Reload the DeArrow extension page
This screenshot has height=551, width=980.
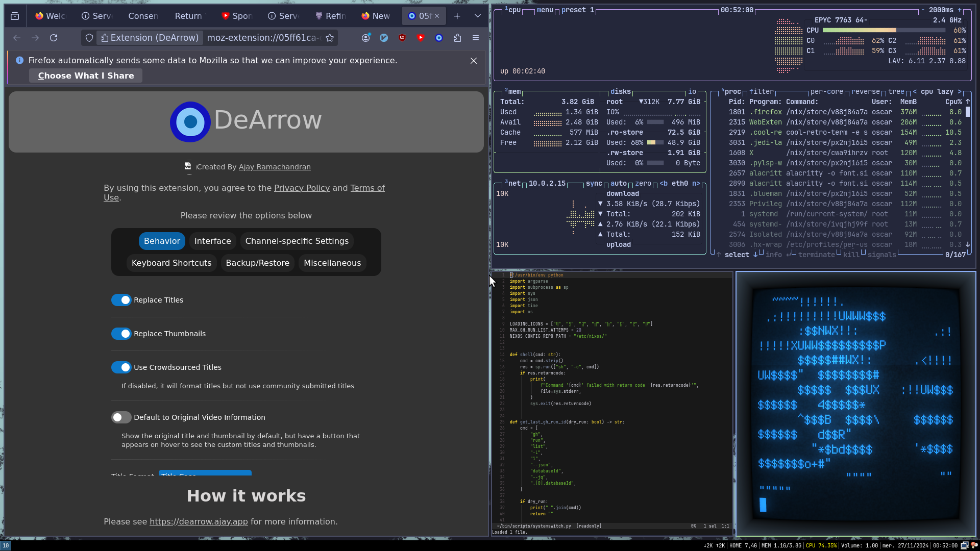[x=54, y=38]
